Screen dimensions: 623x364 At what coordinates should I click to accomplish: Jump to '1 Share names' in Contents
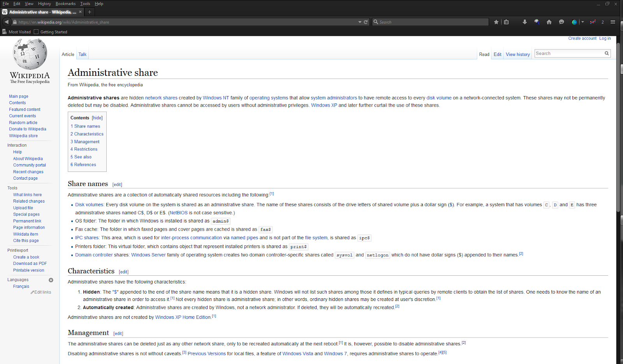click(85, 126)
